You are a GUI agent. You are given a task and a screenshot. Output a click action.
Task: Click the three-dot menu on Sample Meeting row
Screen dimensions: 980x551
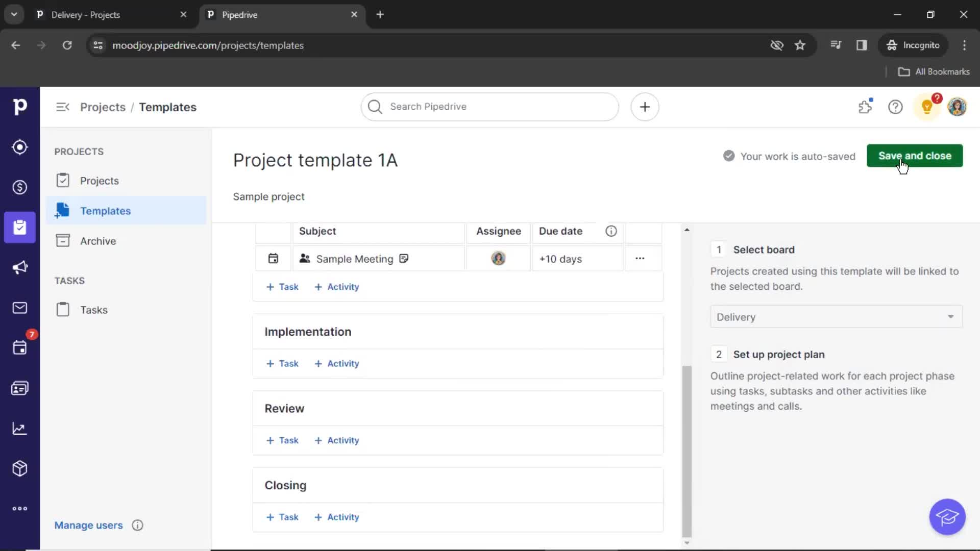pyautogui.click(x=640, y=258)
